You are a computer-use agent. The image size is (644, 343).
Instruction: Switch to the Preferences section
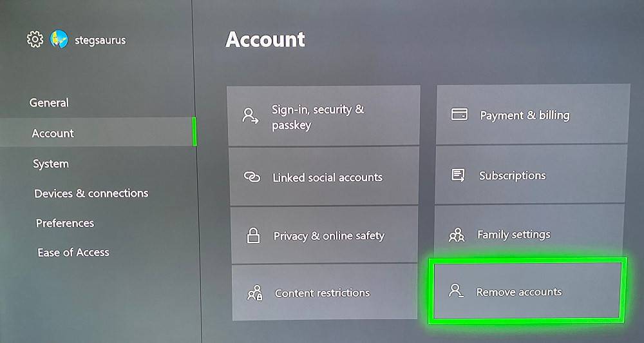pyautogui.click(x=65, y=223)
